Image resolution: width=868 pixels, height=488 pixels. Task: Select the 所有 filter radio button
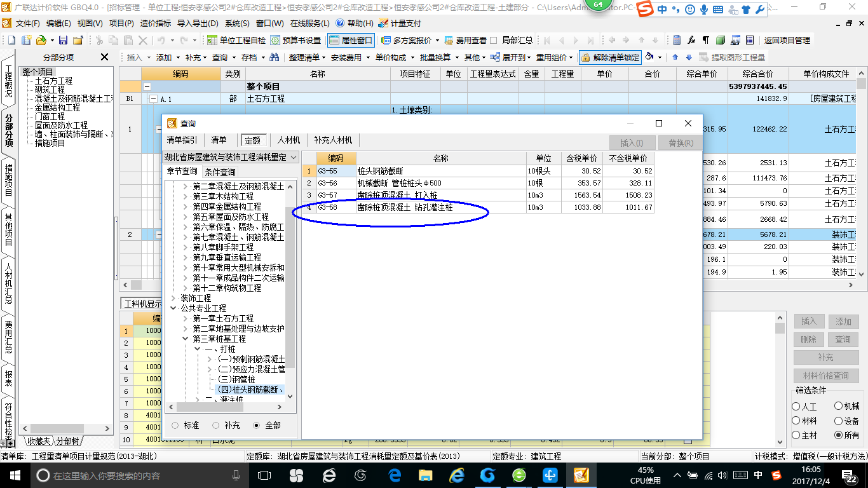(x=839, y=435)
